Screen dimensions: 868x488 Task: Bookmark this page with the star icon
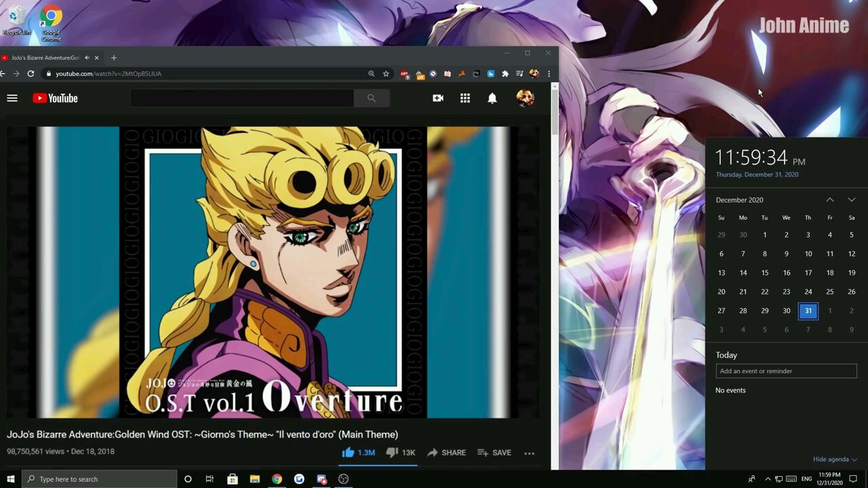pos(386,74)
